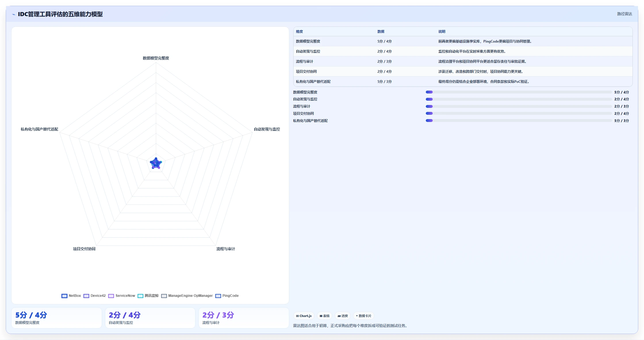
Task: Select 流程与审计 cell in the table
Action: pos(304,62)
